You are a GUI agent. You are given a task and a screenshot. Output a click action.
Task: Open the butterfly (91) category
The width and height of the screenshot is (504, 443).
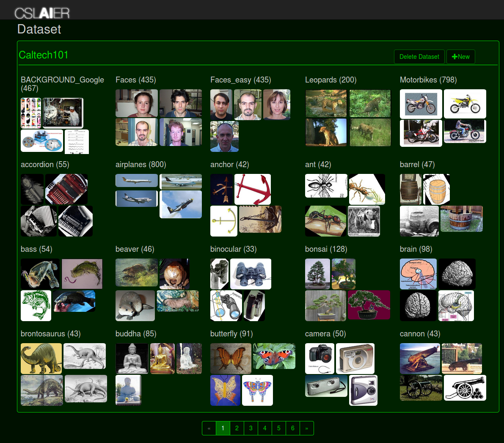coord(231,333)
